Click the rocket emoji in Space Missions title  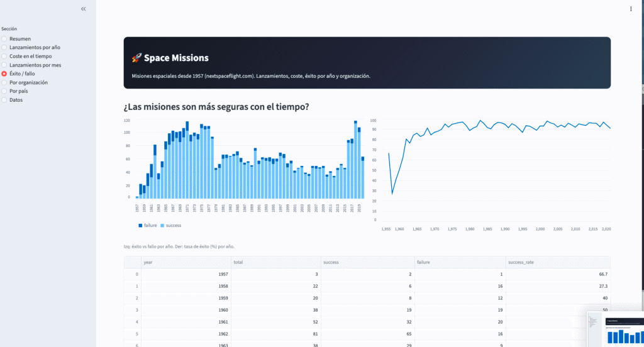pyautogui.click(x=136, y=58)
